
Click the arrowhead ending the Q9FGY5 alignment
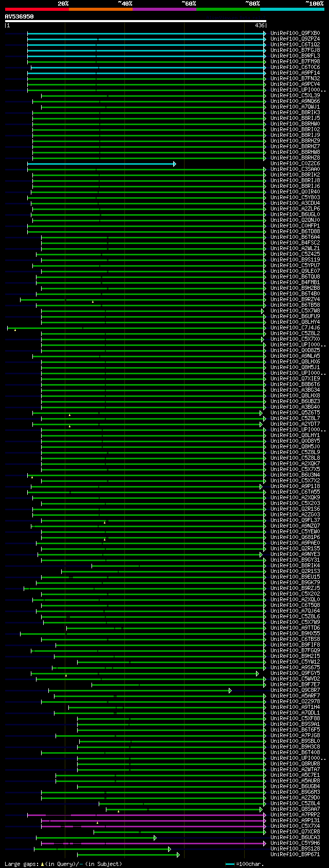pyautogui.click(x=258, y=673)
